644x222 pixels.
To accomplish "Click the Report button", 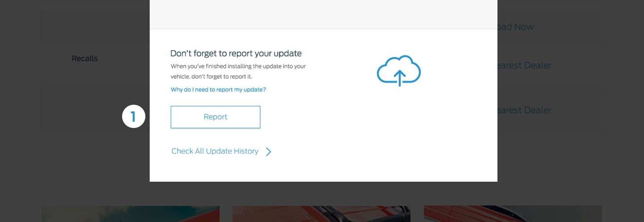I will pos(215,117).
